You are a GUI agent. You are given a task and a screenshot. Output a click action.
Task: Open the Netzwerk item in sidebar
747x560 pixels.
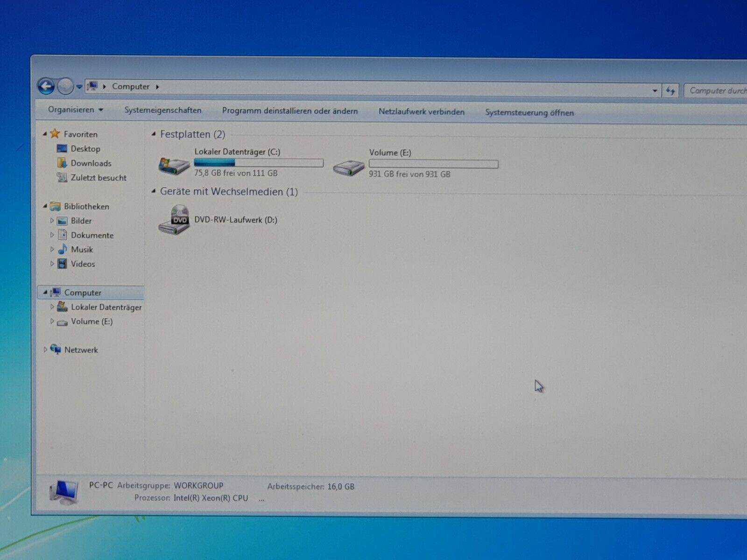tap(81, 350)
